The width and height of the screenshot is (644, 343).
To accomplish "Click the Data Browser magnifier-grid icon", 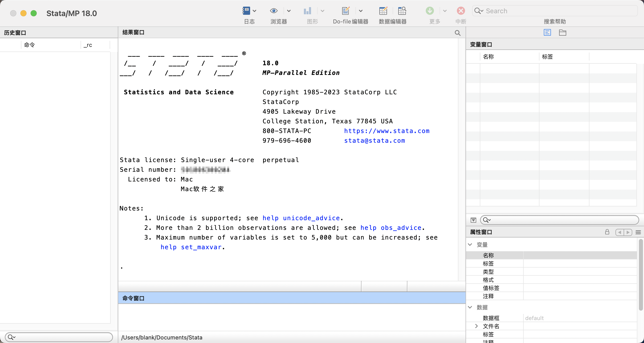I will click(402, 11).
